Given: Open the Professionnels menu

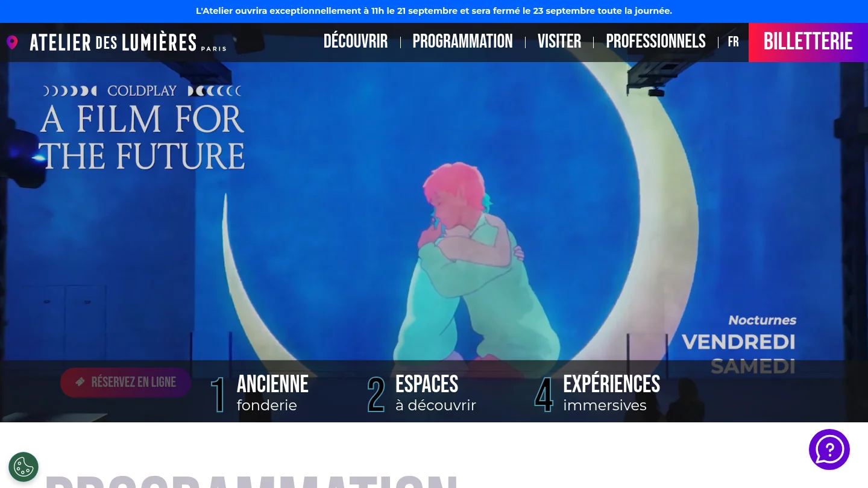Looking at the screenshot, I should pyautogui.click(x=656, y=42).
